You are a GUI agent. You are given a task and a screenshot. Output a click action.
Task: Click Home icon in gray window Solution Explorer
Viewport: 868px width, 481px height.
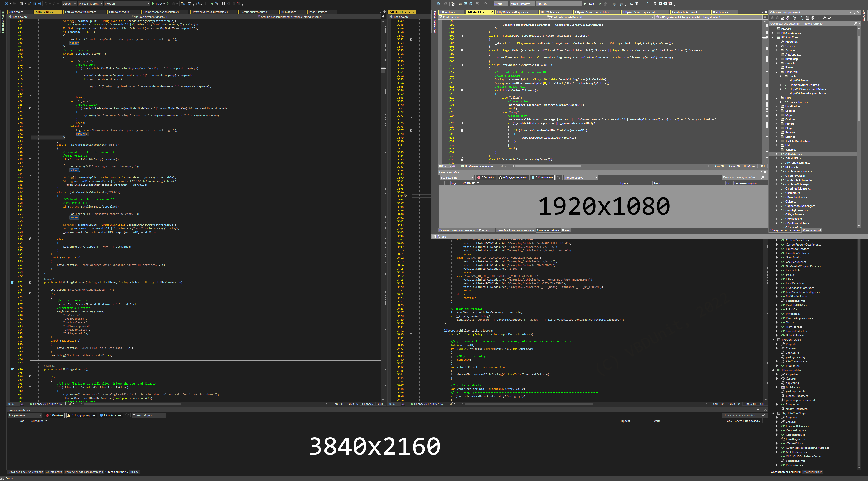783,18
